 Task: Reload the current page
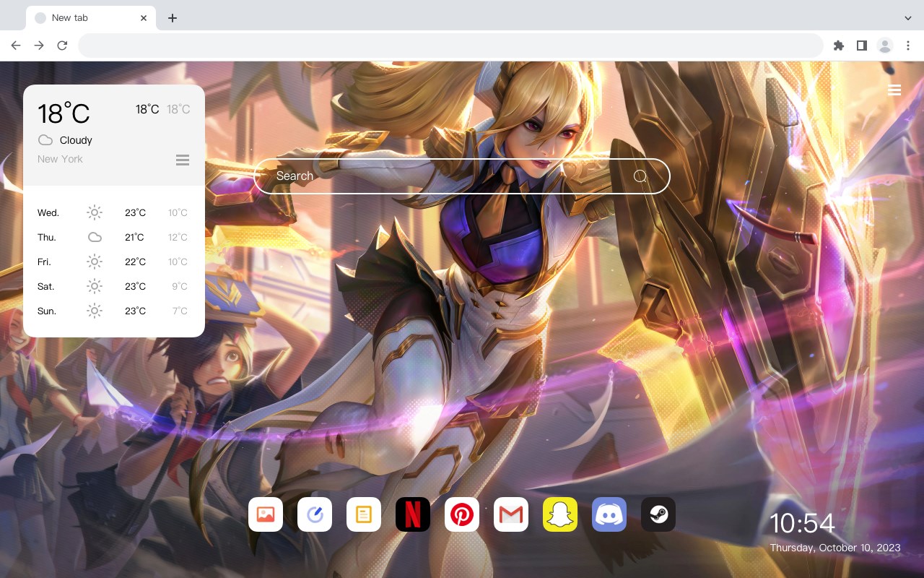pyautogui.click(x=62, y=46)
